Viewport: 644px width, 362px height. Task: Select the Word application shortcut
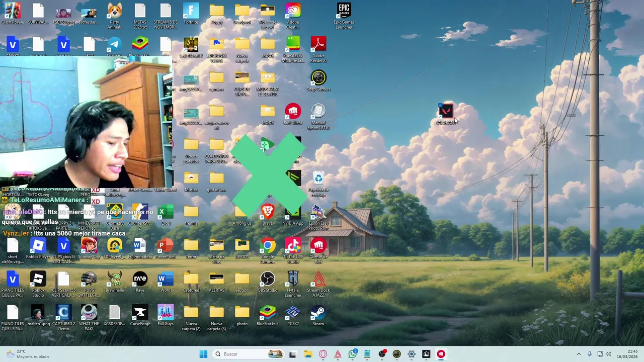(x=166, y=282)
